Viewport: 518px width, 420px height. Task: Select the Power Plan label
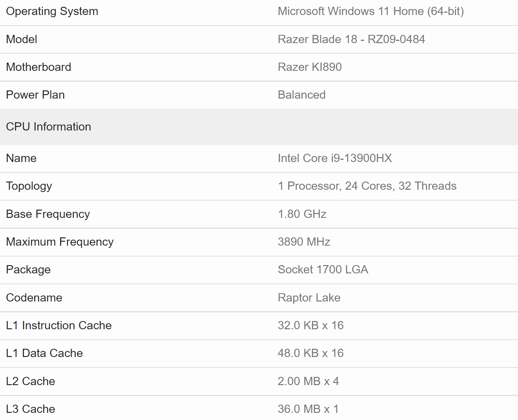click(35, 95)
